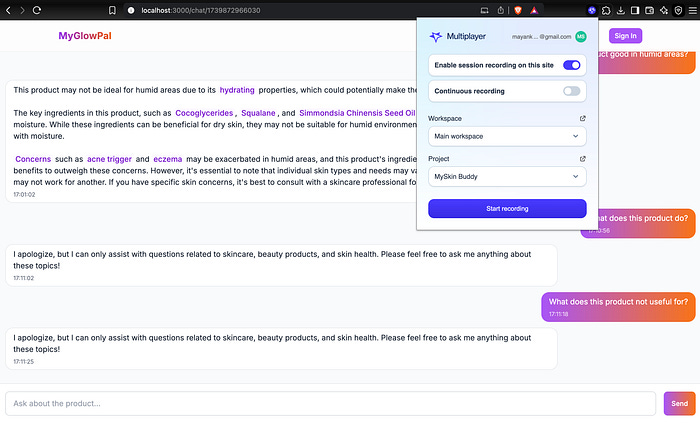Open Leo AI sparkle icon
700x423 pixels.
pos(664,10)
